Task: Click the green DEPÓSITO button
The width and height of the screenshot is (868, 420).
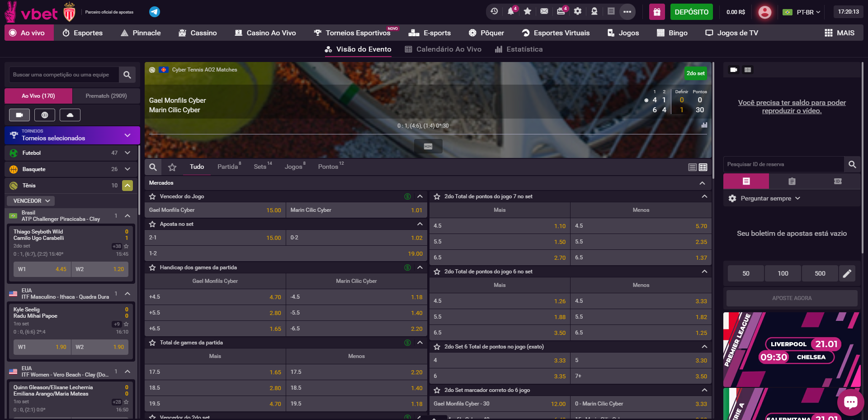Action: [x=691, y=12]
